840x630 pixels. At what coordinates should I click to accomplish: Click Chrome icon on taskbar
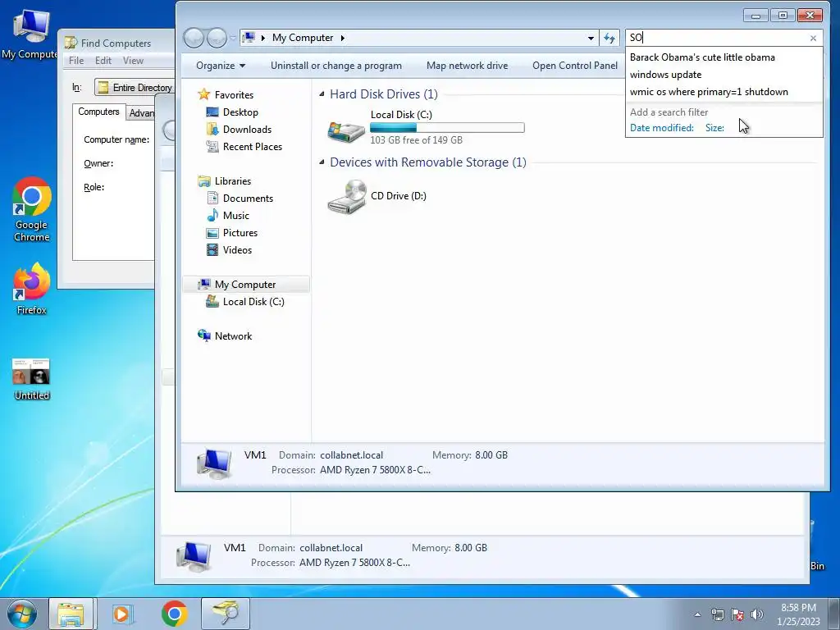[174, 614]
